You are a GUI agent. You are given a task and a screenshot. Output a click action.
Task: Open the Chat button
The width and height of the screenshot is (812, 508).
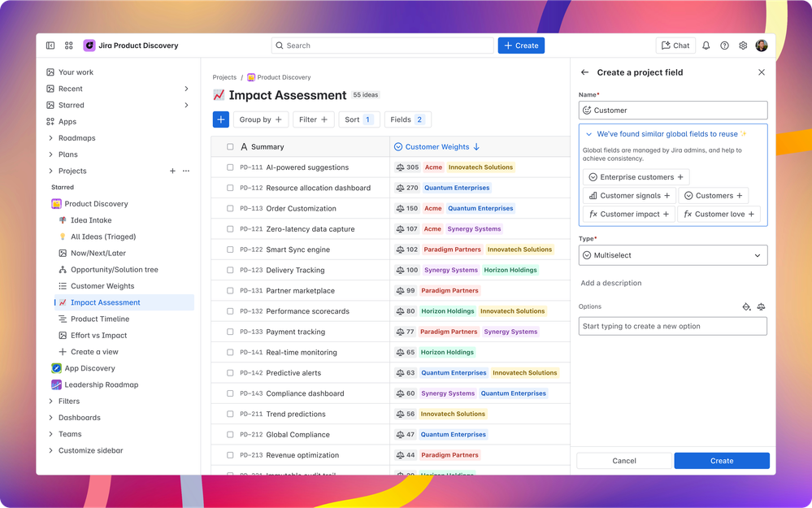675,46
